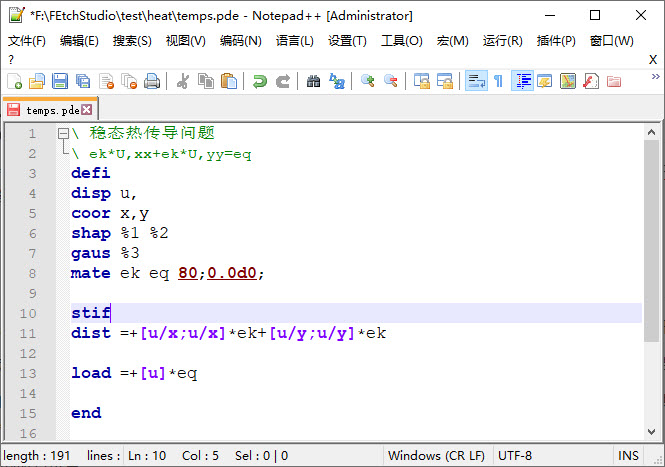Open the 搜索(S) menu
Viewport: 665px width, 467px height.
(x=132, y=41)
